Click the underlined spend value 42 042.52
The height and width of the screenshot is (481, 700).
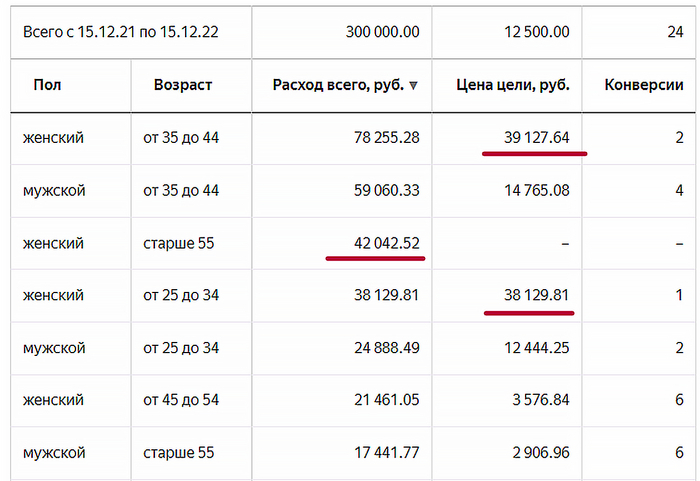[x=380, y=243]
